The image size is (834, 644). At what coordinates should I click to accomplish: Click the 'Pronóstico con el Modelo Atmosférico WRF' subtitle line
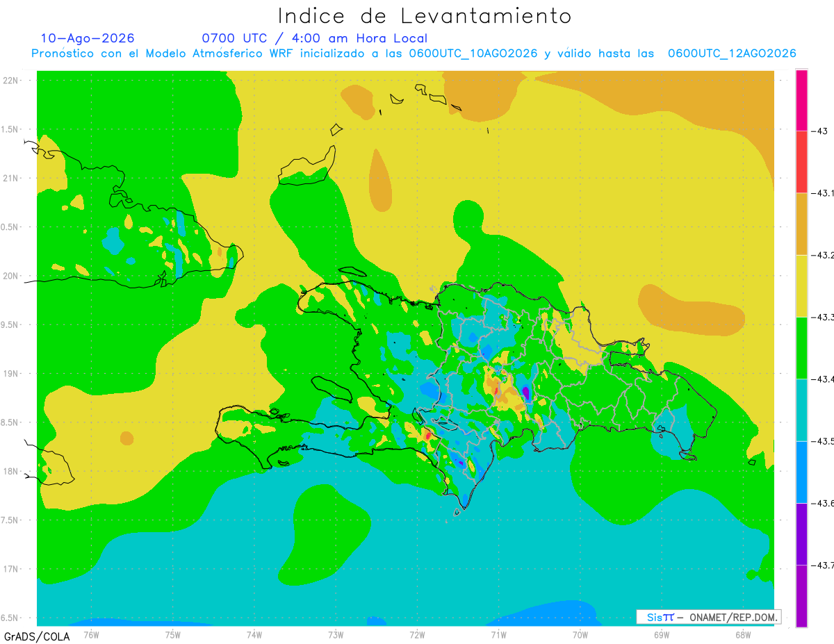coord(414,53)
